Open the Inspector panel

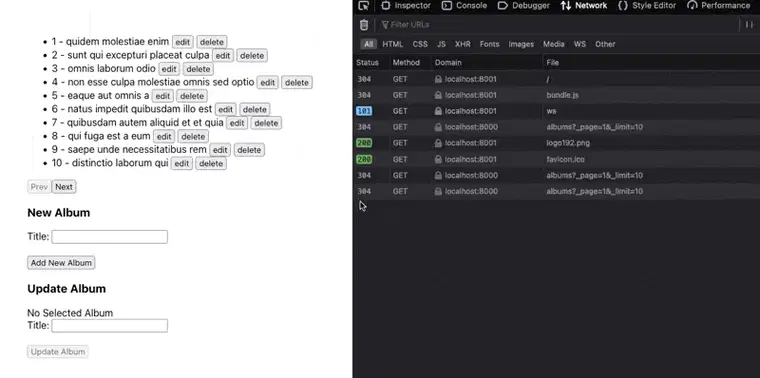point(406,6)
